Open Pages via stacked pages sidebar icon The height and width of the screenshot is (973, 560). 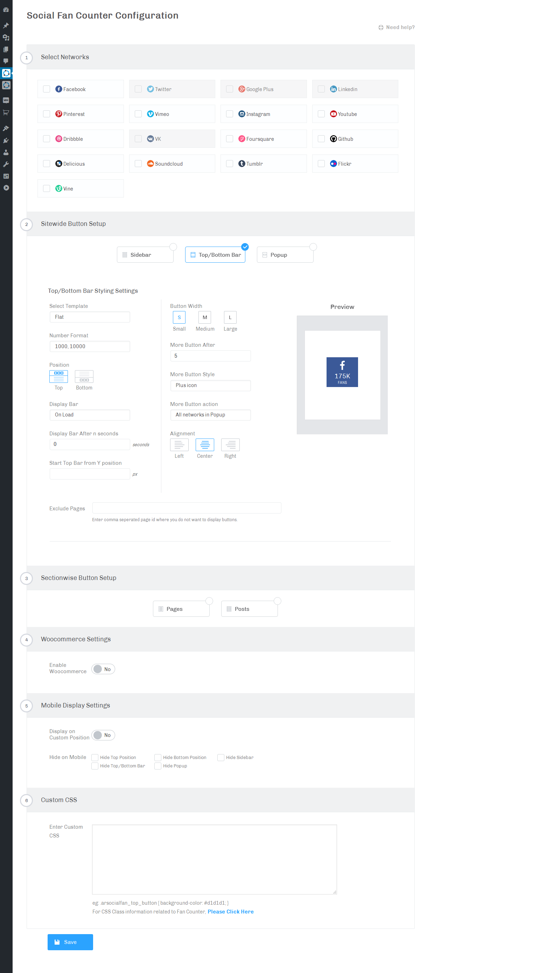[6, 49]
